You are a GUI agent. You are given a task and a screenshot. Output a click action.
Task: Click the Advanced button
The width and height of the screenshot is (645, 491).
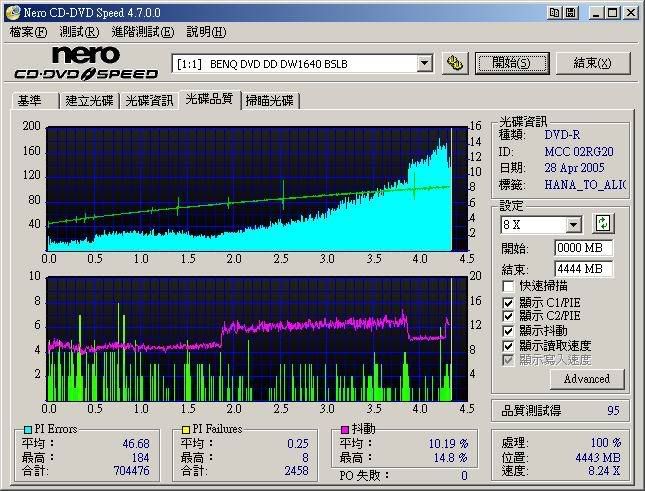click(x=587, y=379)
